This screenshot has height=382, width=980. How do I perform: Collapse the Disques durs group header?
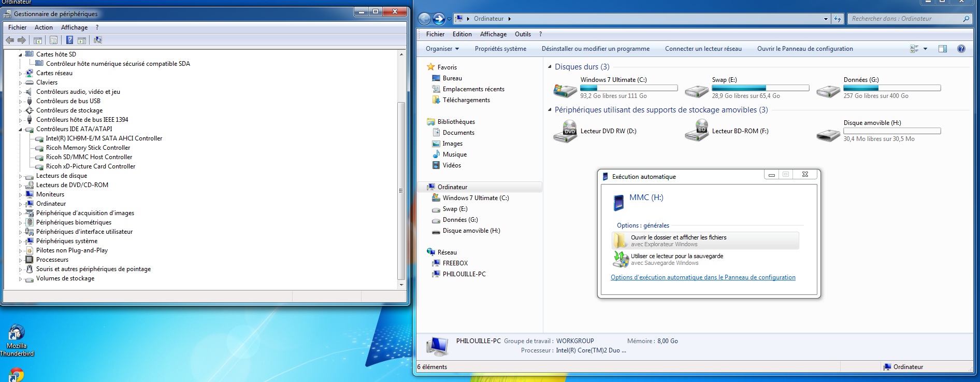coord(550,67)
